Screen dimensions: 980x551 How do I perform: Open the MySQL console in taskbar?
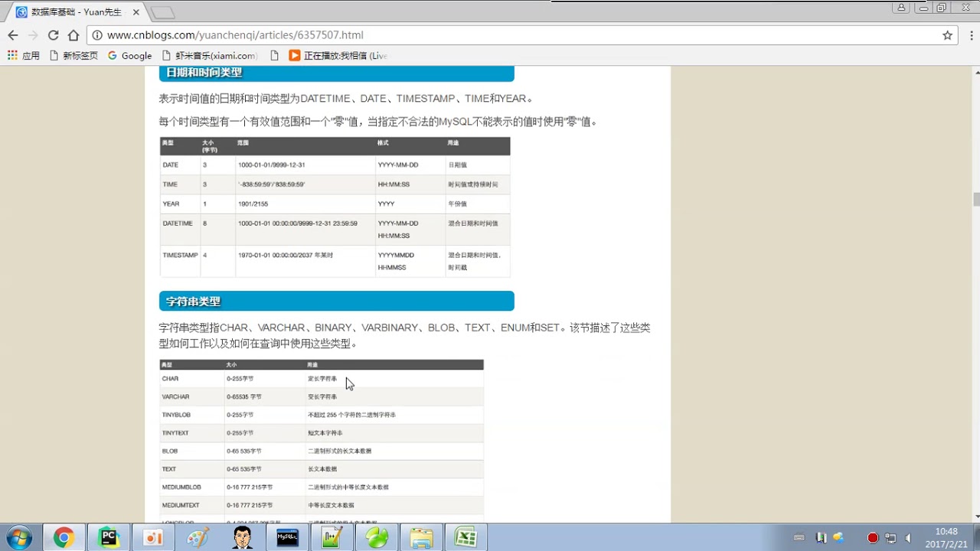287,538
